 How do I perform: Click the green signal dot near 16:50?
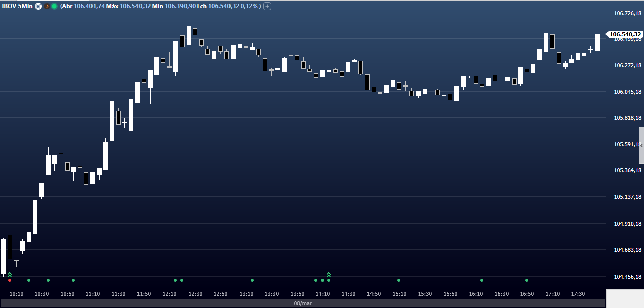coord(527,280)
